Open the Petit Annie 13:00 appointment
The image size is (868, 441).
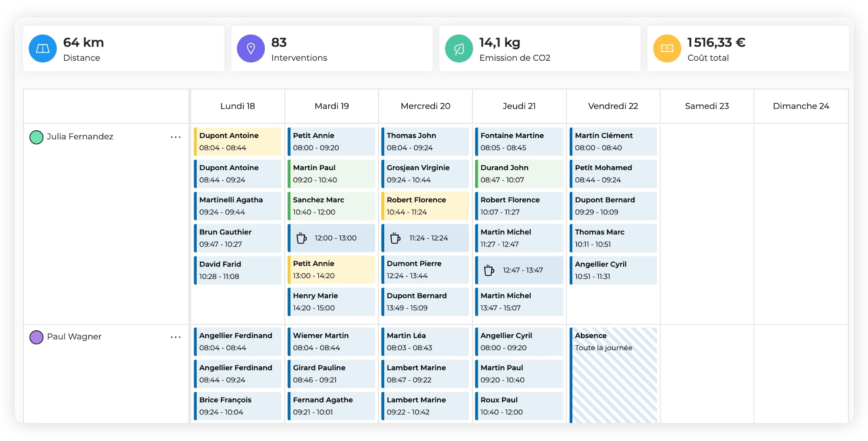point(331,270)
